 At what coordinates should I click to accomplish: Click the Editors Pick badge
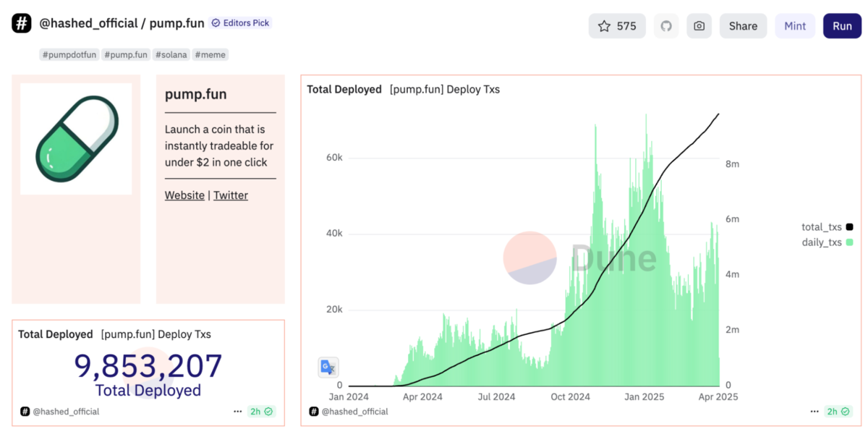241,23
